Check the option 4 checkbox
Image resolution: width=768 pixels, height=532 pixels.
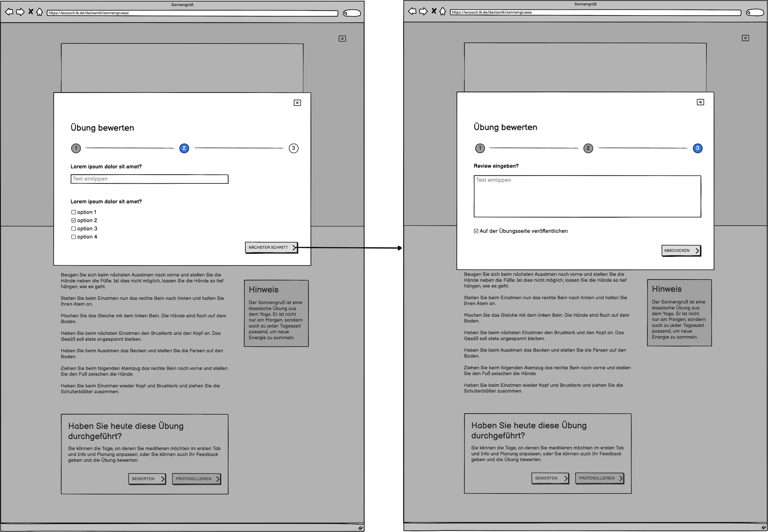pyautogui.click(x=74, y=237)
